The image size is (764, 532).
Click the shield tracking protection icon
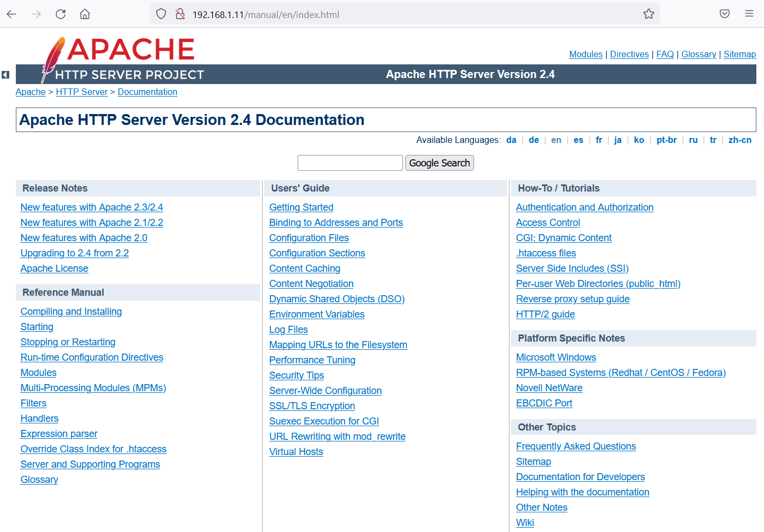tap(161, 14)
